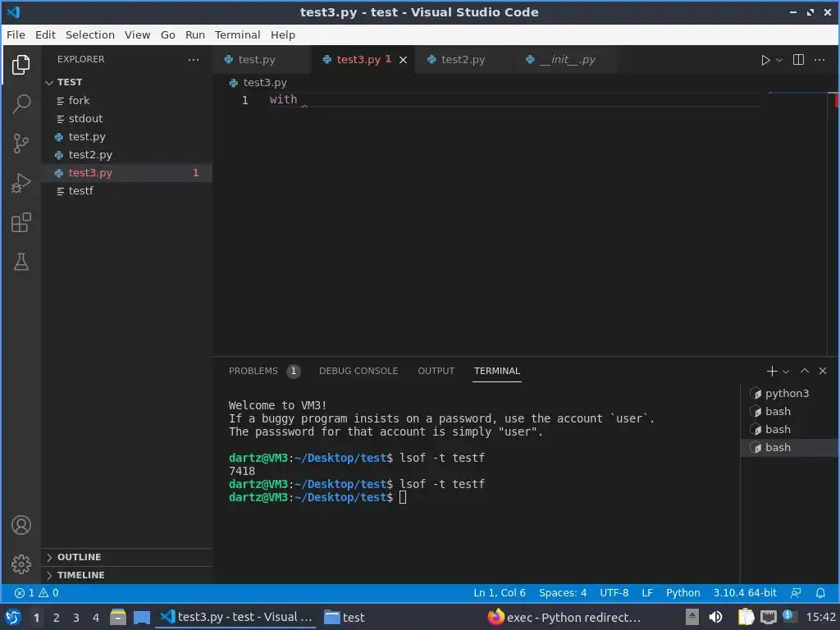Create new terminal with plus icon

(771, 371)
